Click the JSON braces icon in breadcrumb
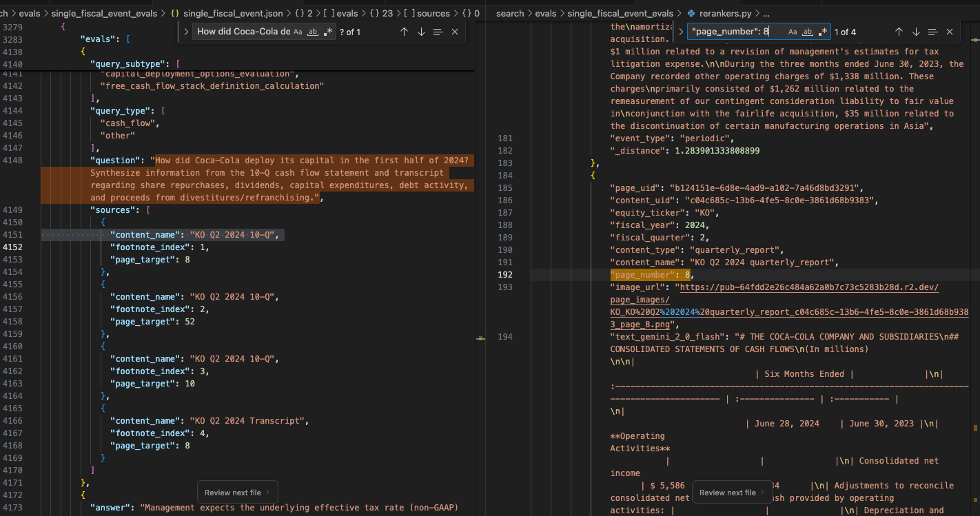980x516 pixels. (x=175, y=13)
